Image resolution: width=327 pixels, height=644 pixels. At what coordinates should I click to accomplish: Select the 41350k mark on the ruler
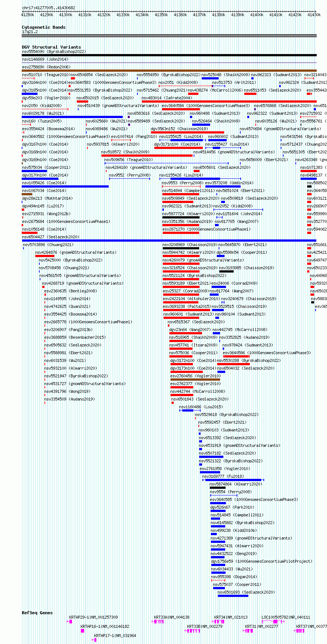(161, 15)
